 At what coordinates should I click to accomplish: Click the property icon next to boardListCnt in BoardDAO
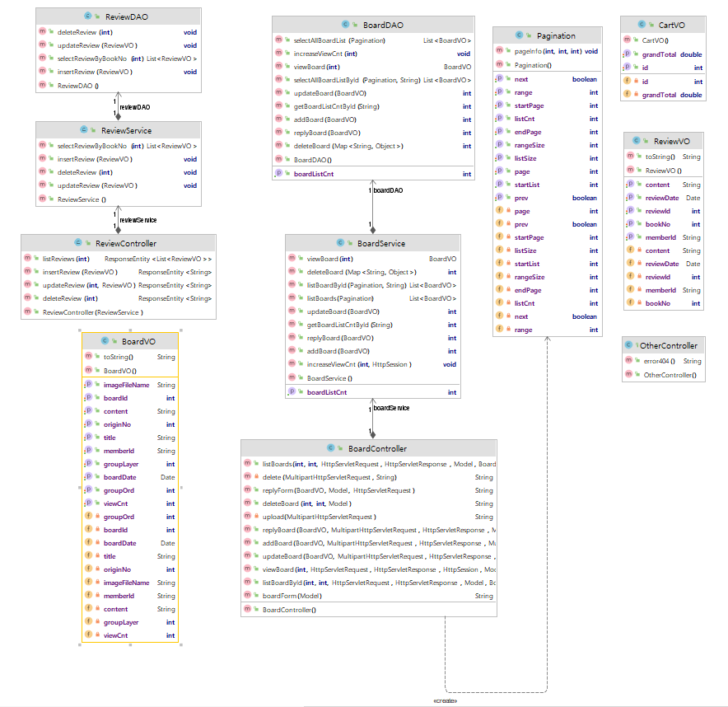click(x=281, y=174)
